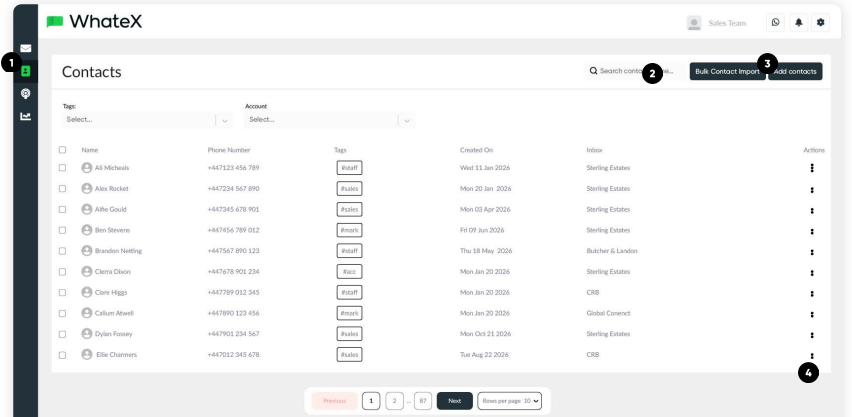The image size is (852, 417).
Task: Tick the checkbox next to Alex Rocket
Action: (x=62, y=188)
